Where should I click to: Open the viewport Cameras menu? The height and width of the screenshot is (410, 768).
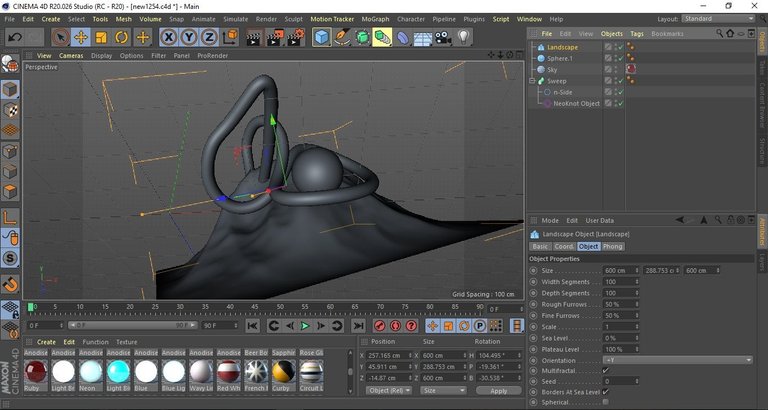[x=71, y=56]
